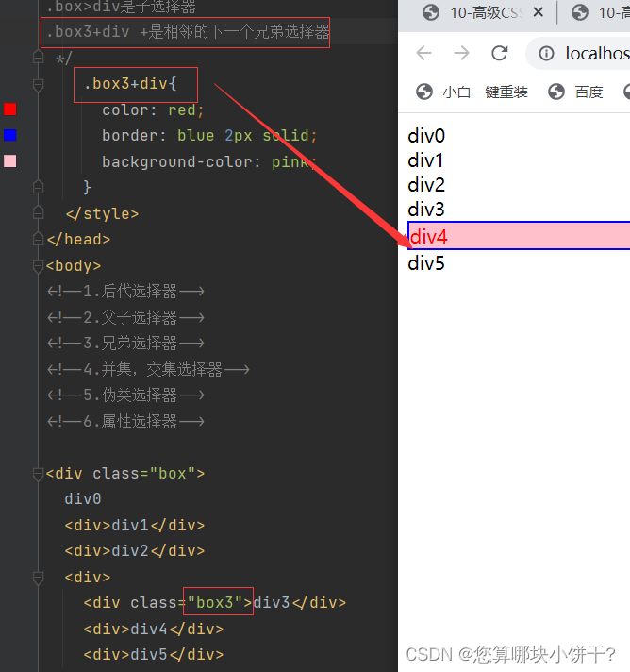Screen dimensions: 630x672
Task: Collapse the .box3+div CSS rule block
Action: 39,85
